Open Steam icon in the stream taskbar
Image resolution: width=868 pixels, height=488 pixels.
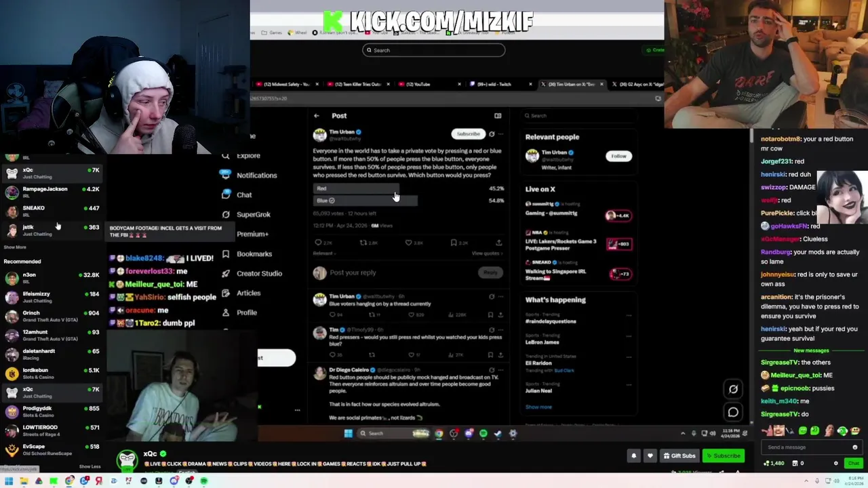[498, 434]
